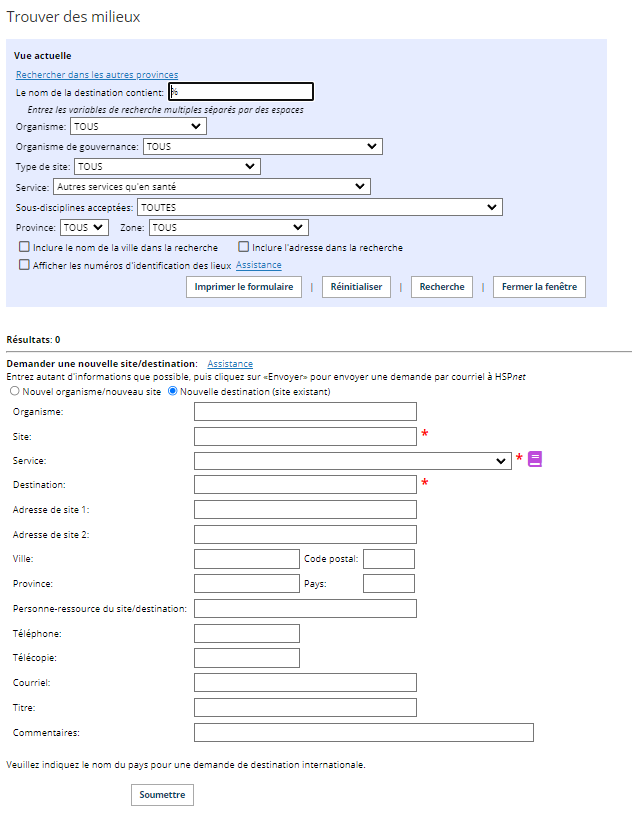The image size is (632, 825).
Task: Click the Commentaires input field
Action: (364, 732)
